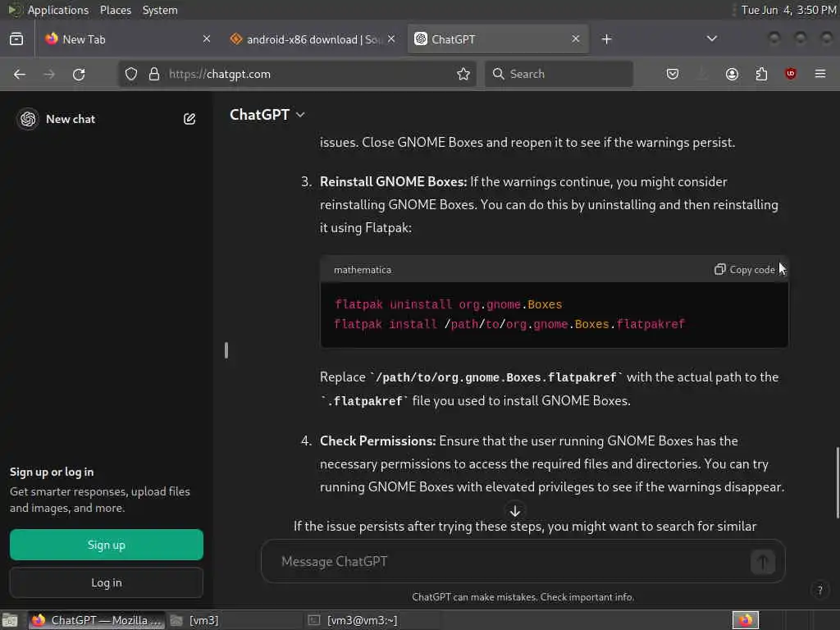Image resolution: width=840 pixels, height=630 pixels.
Task: Open the list all tabs chevron
Action: (711, 39)
